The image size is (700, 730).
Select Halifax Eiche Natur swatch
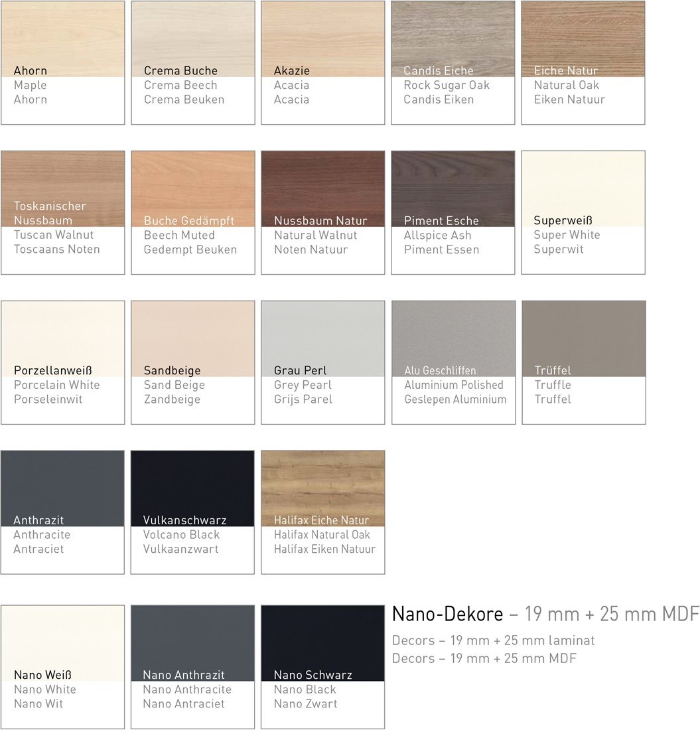tap(322, 488)
